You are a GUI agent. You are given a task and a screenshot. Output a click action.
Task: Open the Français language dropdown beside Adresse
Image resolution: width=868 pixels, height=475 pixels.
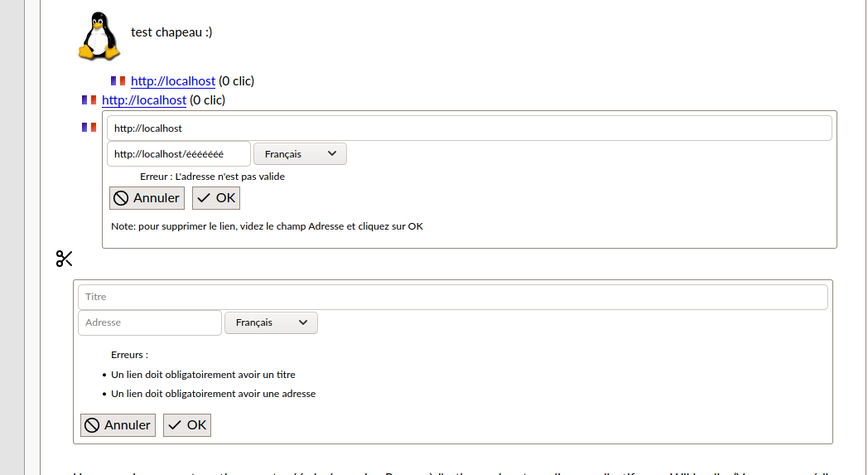[271, 322]
